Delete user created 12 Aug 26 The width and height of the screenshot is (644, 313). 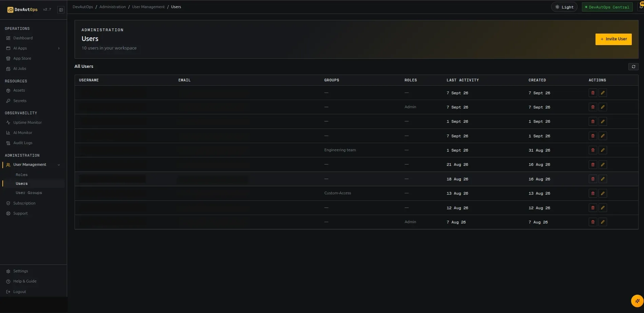593,208
